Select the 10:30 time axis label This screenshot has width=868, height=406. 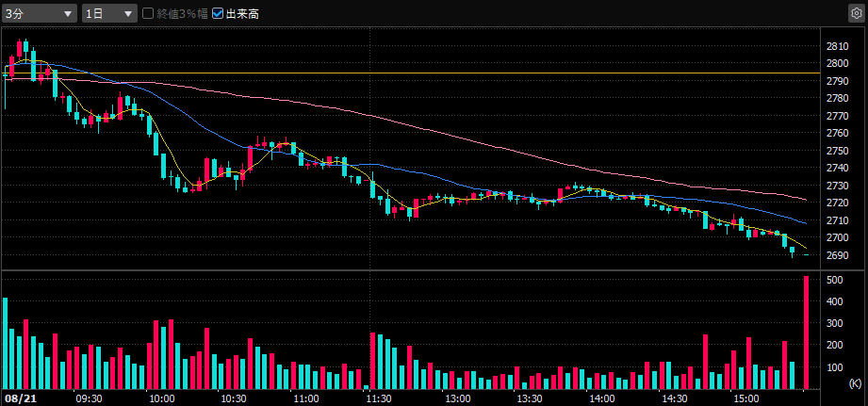coord(234,398)
